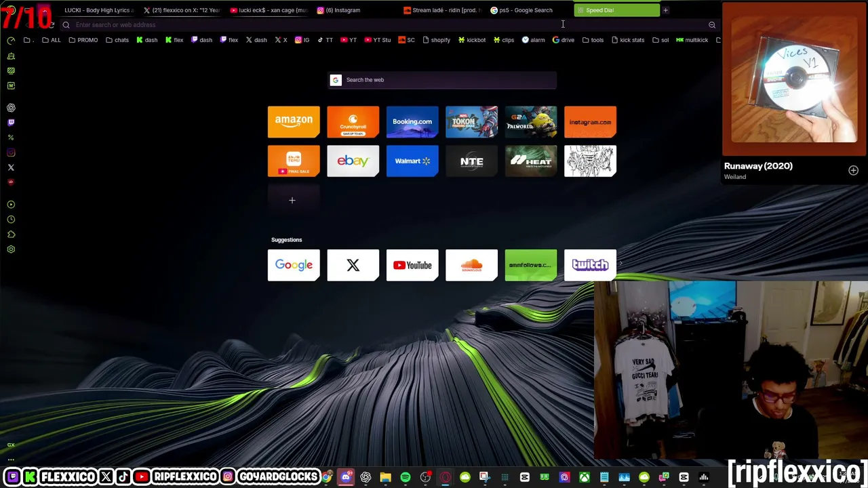Screen dimensions: 868x488
Task: Open a new tab with the plus button
Action: (x=665, y=10)
